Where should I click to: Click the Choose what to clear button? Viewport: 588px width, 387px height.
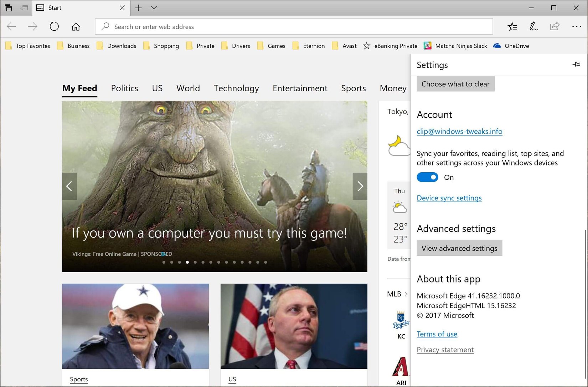tap(455, 84)
